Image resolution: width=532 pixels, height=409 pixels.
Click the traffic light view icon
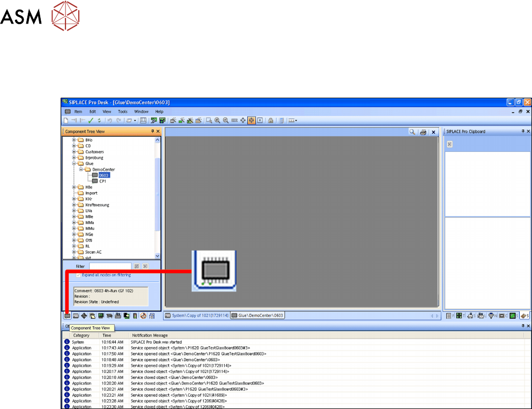(135, 316)
